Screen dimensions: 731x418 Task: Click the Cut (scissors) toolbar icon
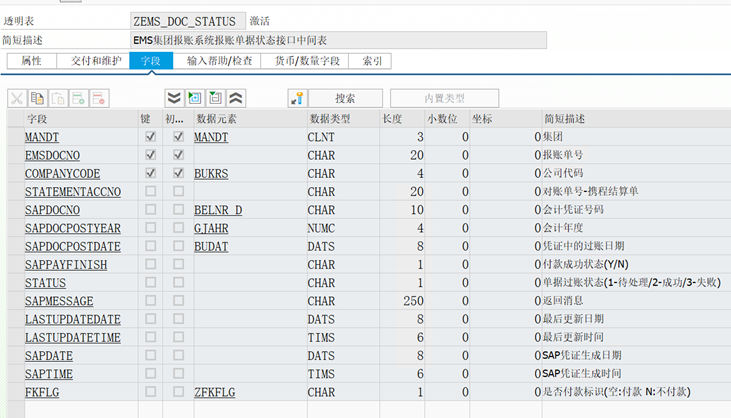[x=17, y=98]
